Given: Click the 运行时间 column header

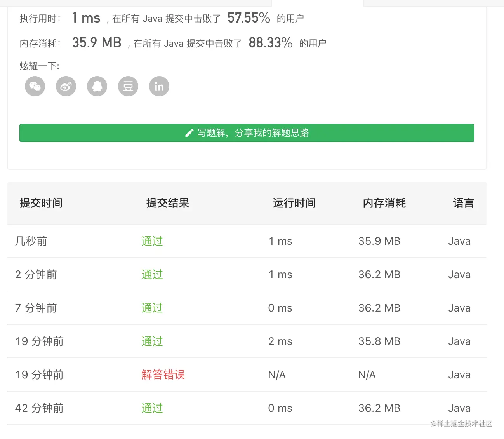Looking at the screenshot, I should click(x=294, y=203).
